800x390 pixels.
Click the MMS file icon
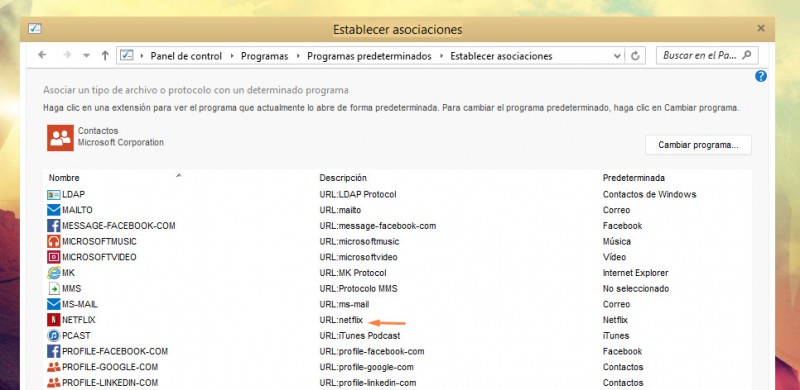pos(54,288)
